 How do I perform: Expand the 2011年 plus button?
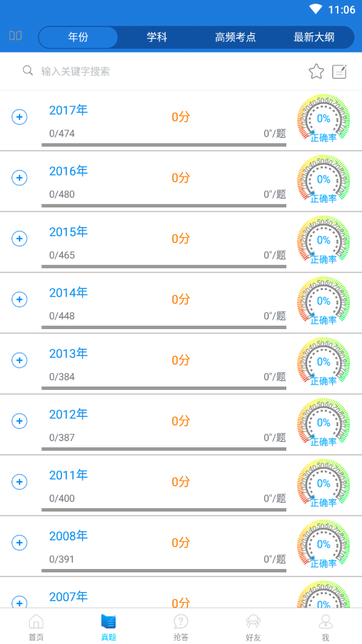[x=20, y=482]
